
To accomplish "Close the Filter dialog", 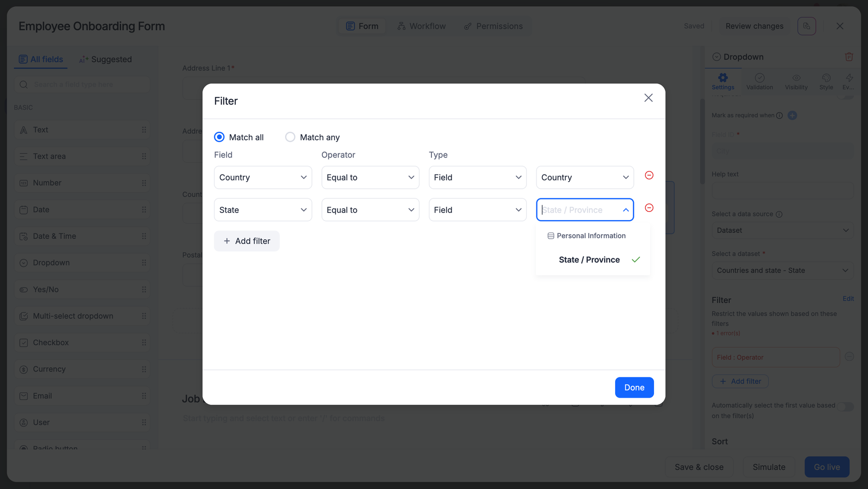I will tap(648, 98).
